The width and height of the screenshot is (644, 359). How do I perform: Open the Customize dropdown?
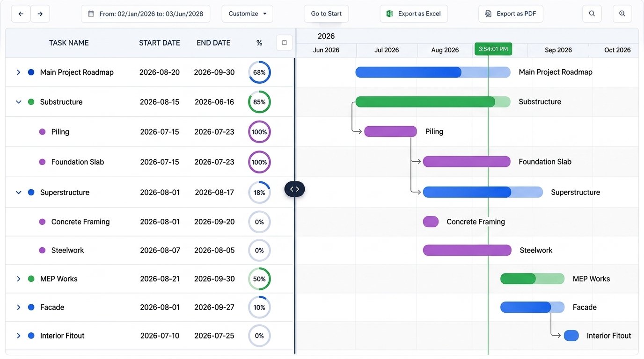[247, 14]
